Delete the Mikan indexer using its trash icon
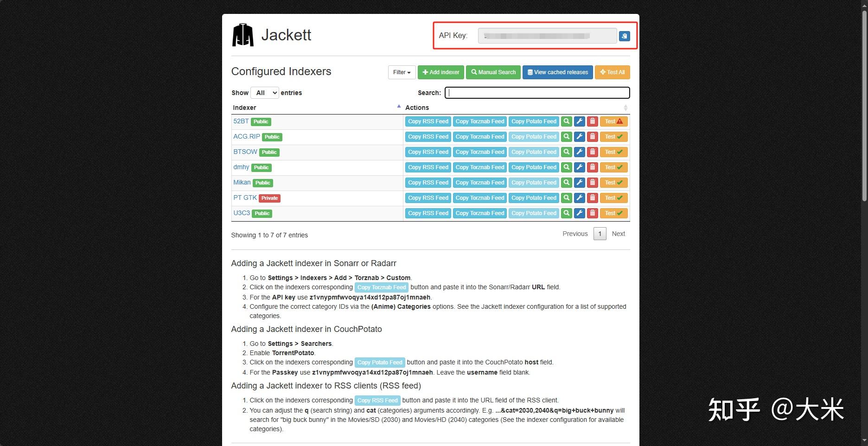The height and width of the screenshot is (446, 868). pyautogui.click(x=592, y=182)
